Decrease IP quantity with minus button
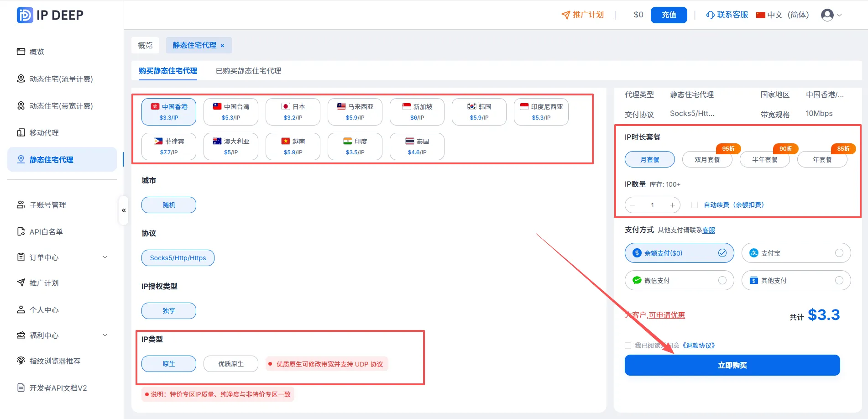This screenshot has width=868, height=419. point(633,205)
